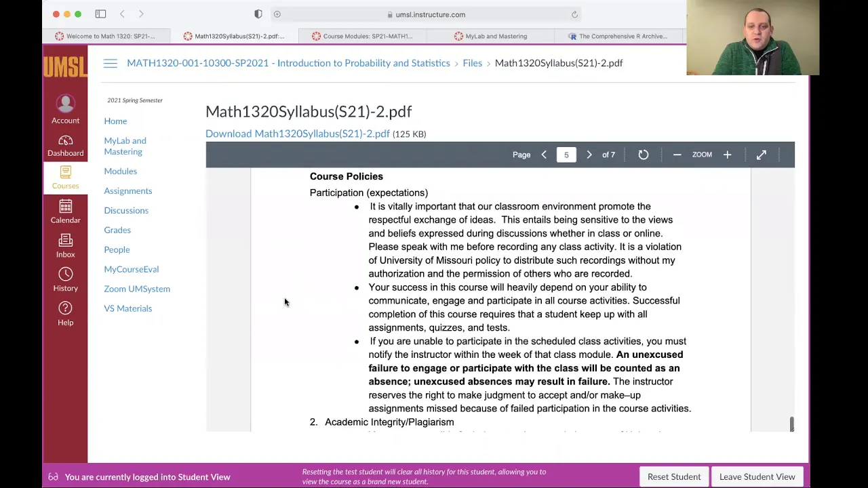
Task: Go forward in Safari history
Action: (141, 14)
